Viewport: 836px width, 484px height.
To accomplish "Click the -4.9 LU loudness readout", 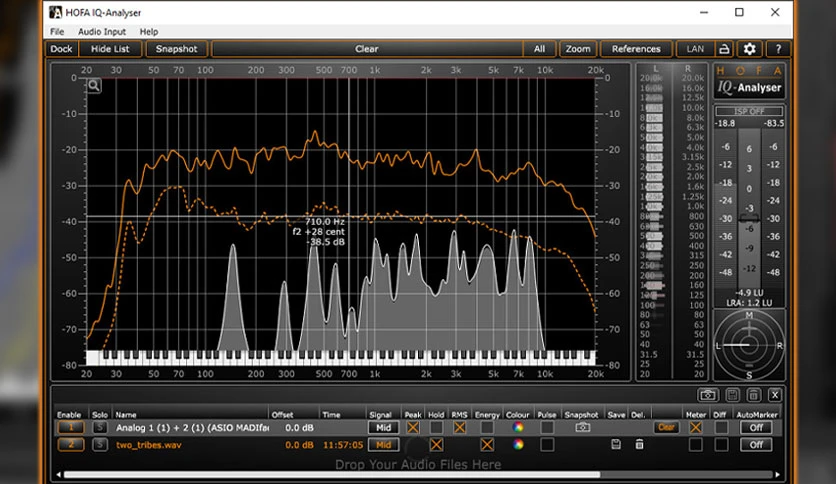I will [x=749, y=293].
